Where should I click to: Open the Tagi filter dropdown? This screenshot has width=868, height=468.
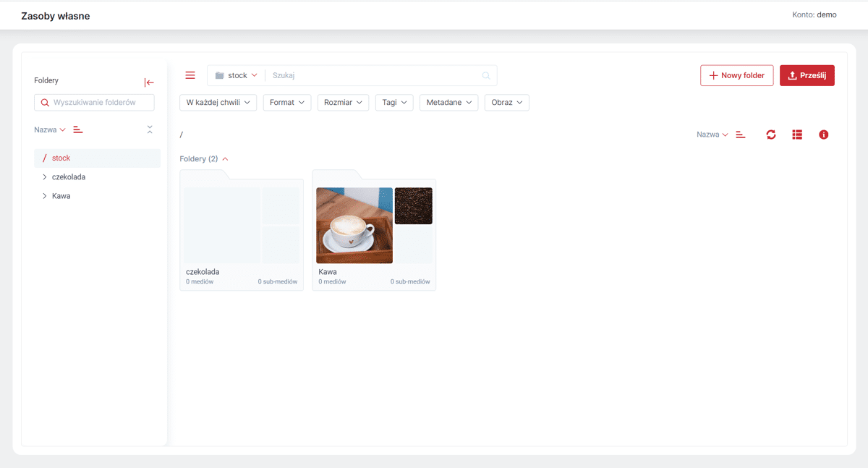coord(394,103)
